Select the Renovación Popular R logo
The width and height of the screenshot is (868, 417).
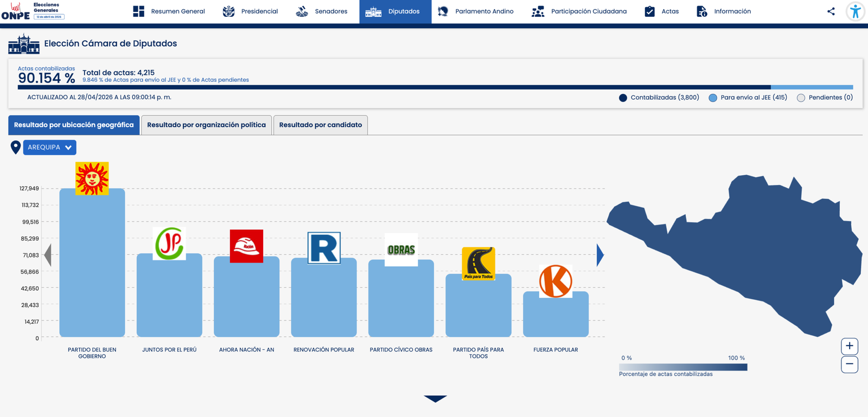[324, 248]
